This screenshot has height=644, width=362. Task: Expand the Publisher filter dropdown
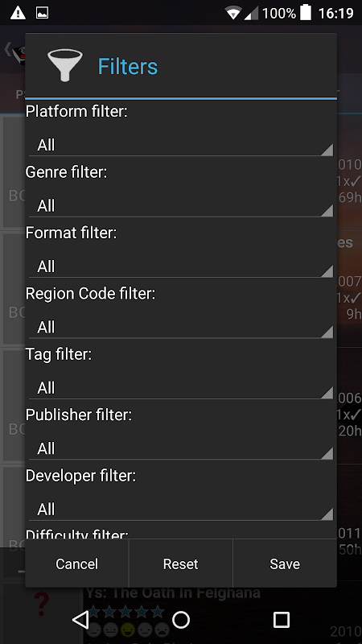tap(181, 449)
